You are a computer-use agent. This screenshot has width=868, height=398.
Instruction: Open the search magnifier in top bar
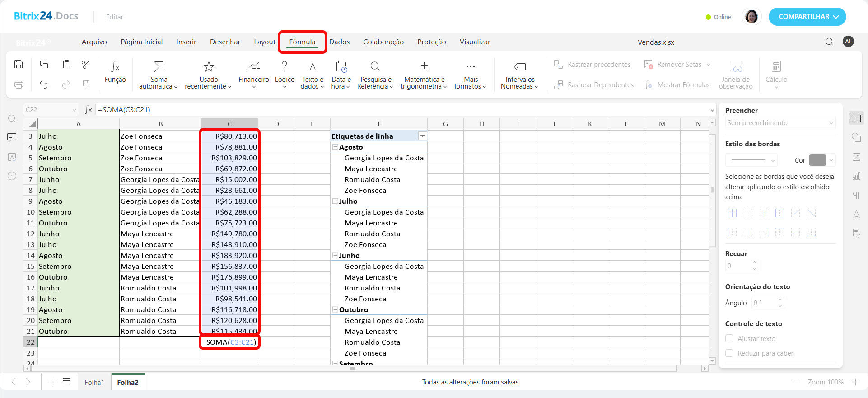(x=829, y=42)
